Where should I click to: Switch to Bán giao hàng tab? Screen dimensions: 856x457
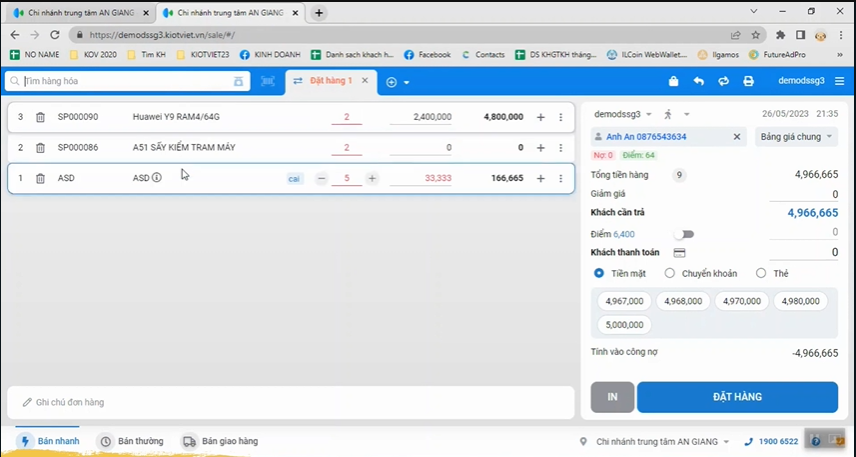click(220, 441)
